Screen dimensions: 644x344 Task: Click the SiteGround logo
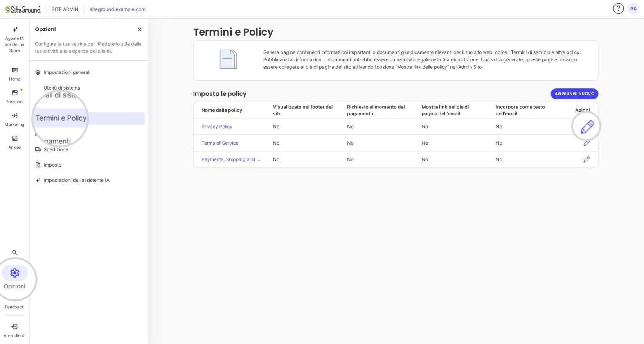pyautogui.click(x=23, y=9)
